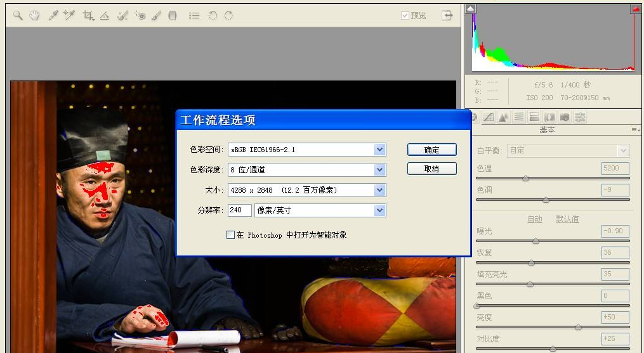Enable 在 Photoshop 中打开为智能对象 checkbox
Viewport: 644px width, 353px height.
point(230,235)
